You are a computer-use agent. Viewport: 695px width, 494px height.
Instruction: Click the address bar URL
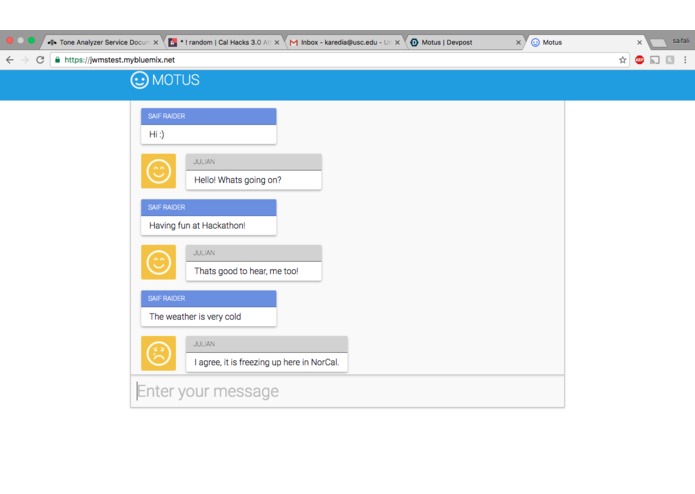pos(120,60)
